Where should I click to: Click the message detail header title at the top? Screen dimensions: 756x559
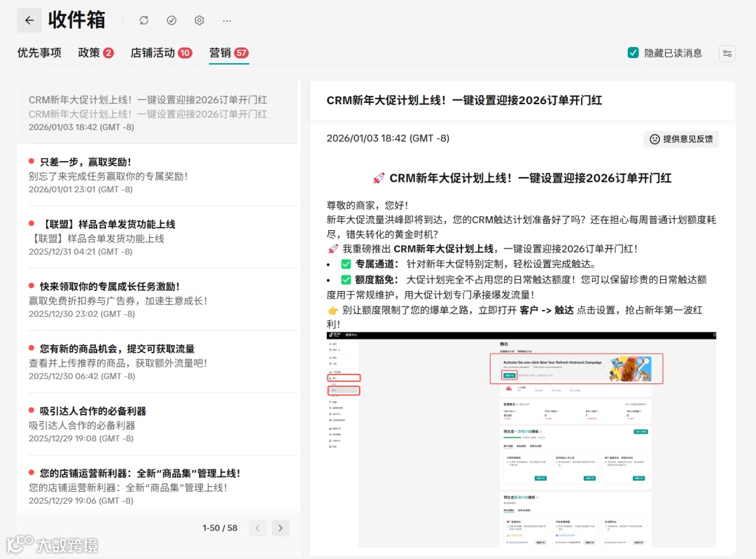point(464,100)
